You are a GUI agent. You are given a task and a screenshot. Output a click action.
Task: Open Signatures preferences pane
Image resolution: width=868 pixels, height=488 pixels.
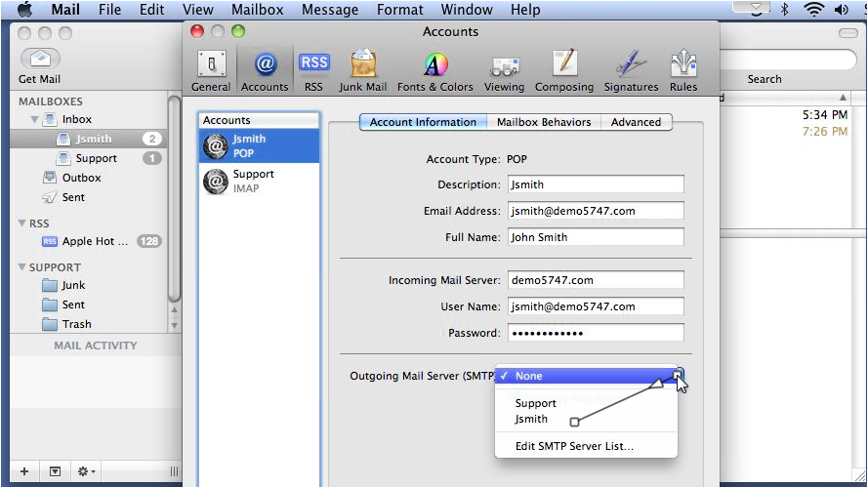pos(631,71)
